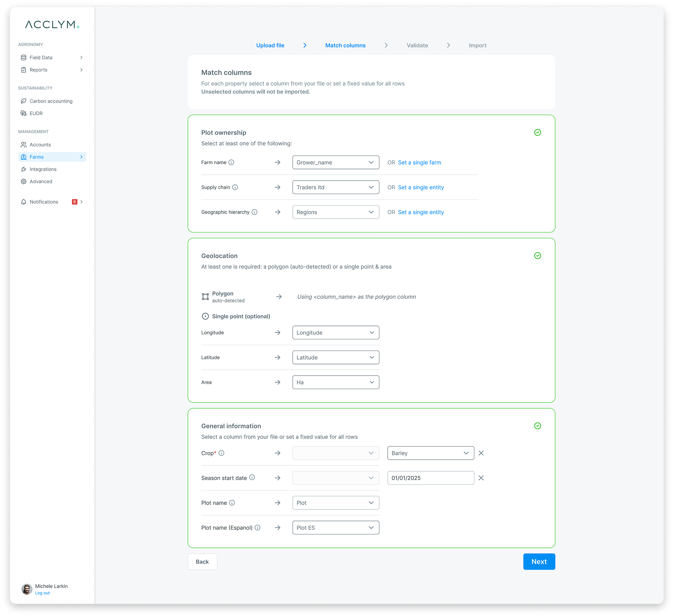673x616 pixels.
Task: Click the Field Data database icon
Action: tap(24, 58)
